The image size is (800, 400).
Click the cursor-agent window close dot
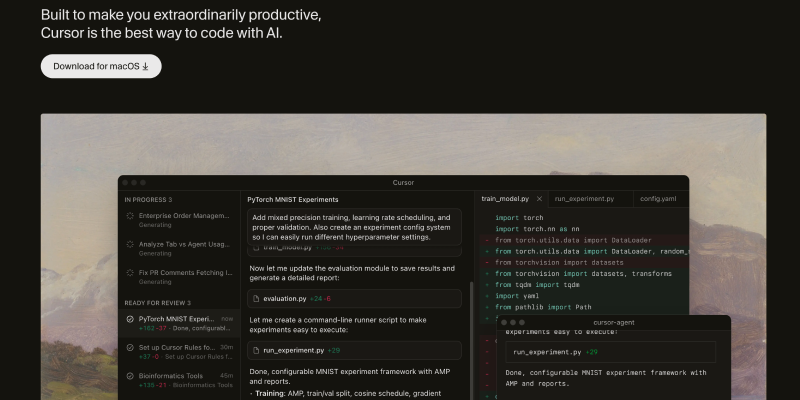(x=504, y=322)
